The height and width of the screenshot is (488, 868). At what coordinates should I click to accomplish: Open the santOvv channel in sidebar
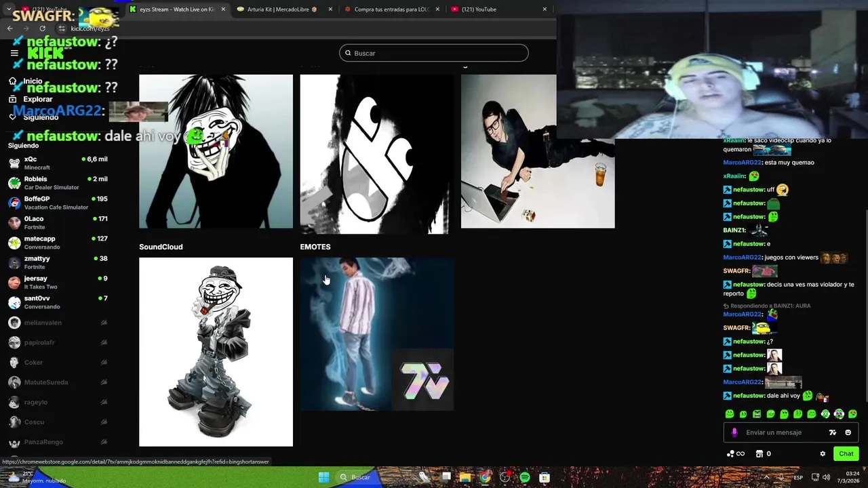click(58, 302)
